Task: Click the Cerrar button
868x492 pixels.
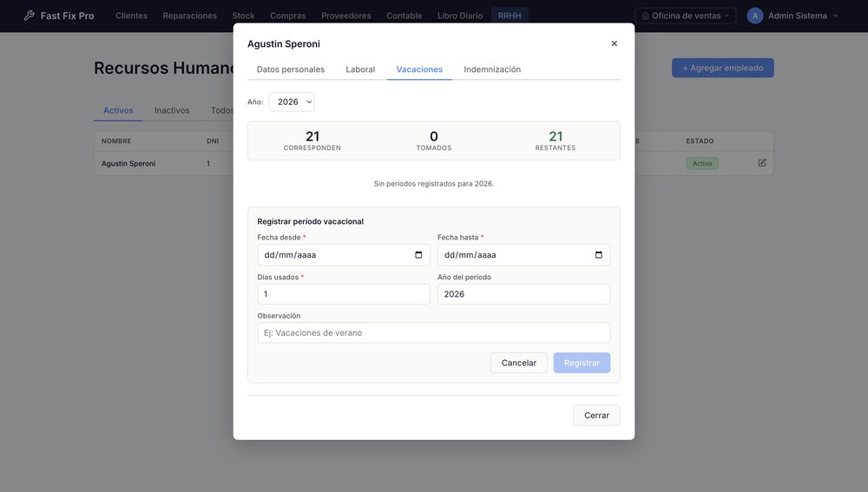Action: [x=596, y=415]
